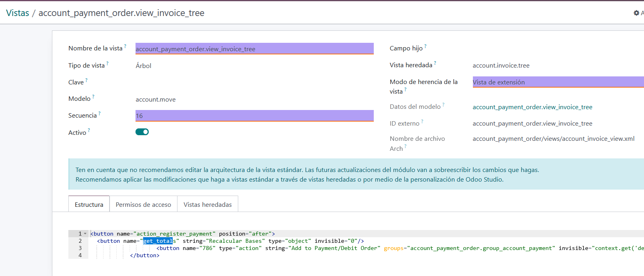Click help icon beside Tipo de vista
The height and width of the screenshot is (276, 644).
click(107, 63)
